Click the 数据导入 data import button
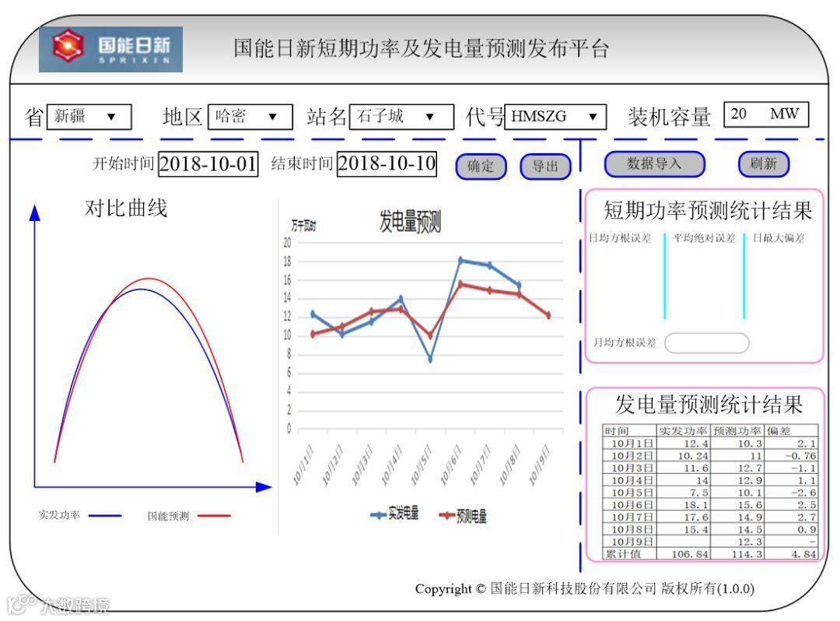The image size is (840, 621). pos(654,163)
